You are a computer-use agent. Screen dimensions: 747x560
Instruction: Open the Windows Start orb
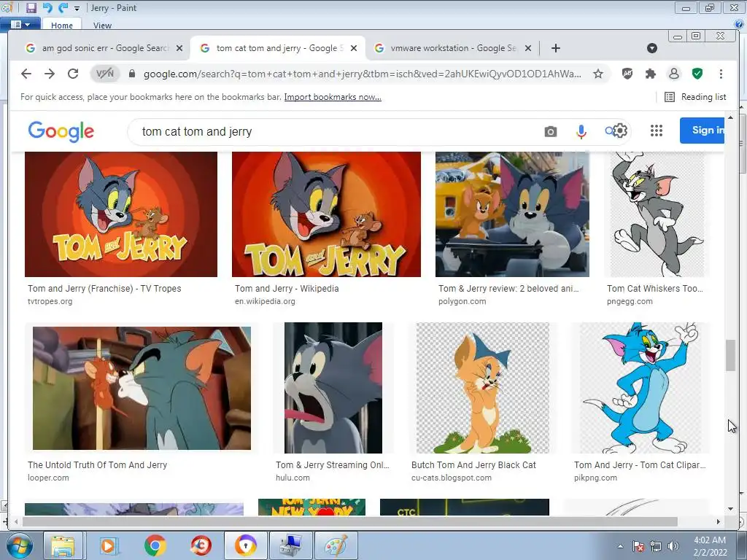(20, 545)
